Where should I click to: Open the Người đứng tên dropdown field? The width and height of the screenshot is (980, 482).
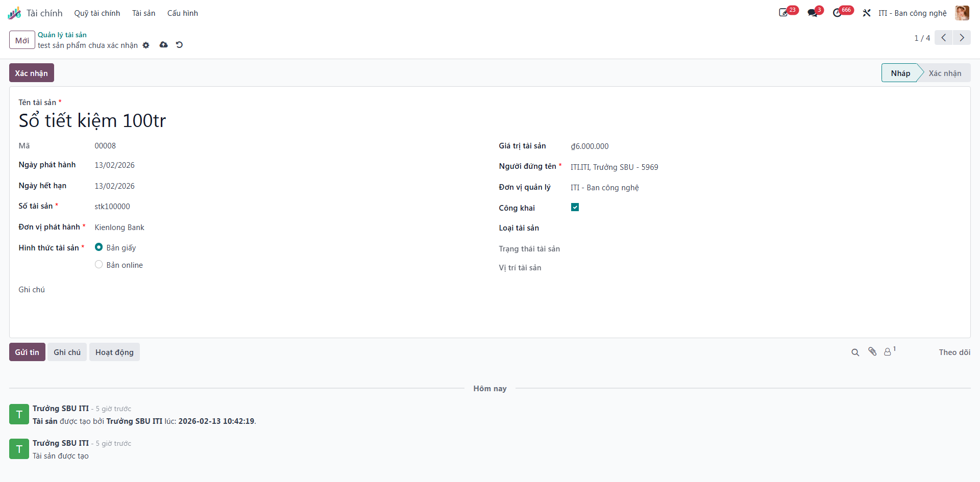(766, 167)
